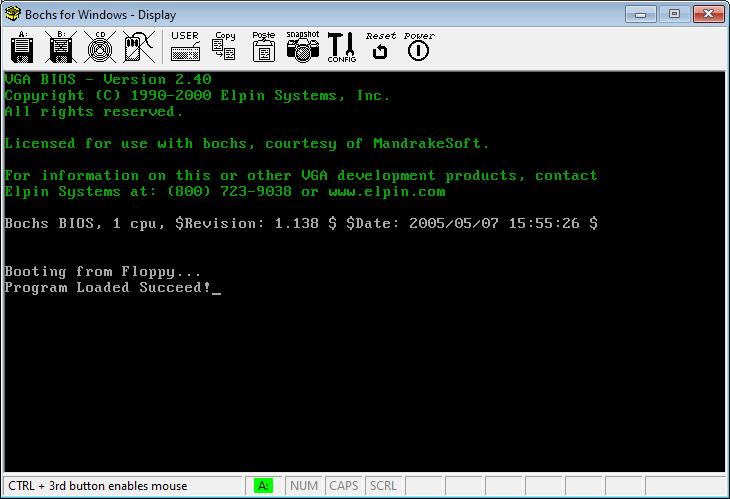This screenshot has width=730, height=499.
Task: Click the Power toolbar button
Action: [x=419, y=47]
